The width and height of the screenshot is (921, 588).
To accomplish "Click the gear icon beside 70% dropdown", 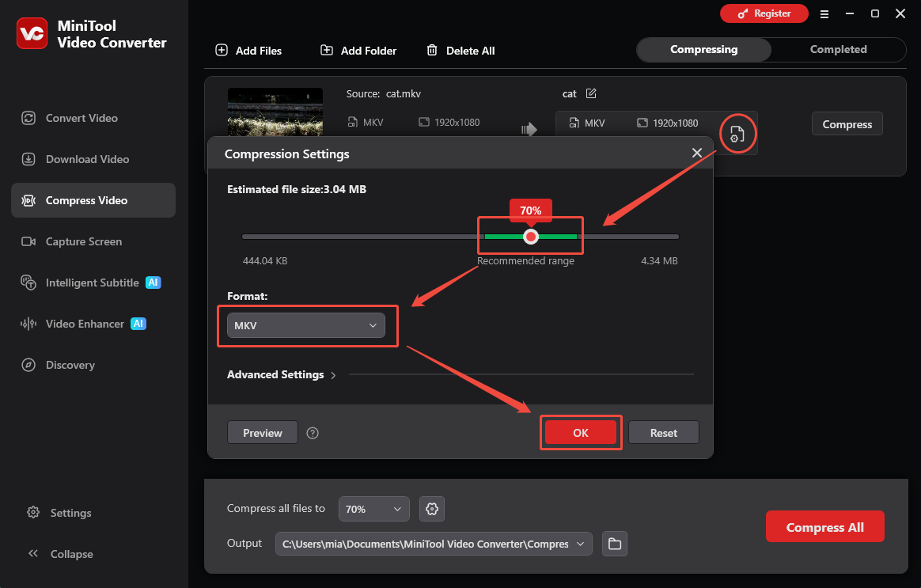I will pyautogui.click(x=432, y=509).
